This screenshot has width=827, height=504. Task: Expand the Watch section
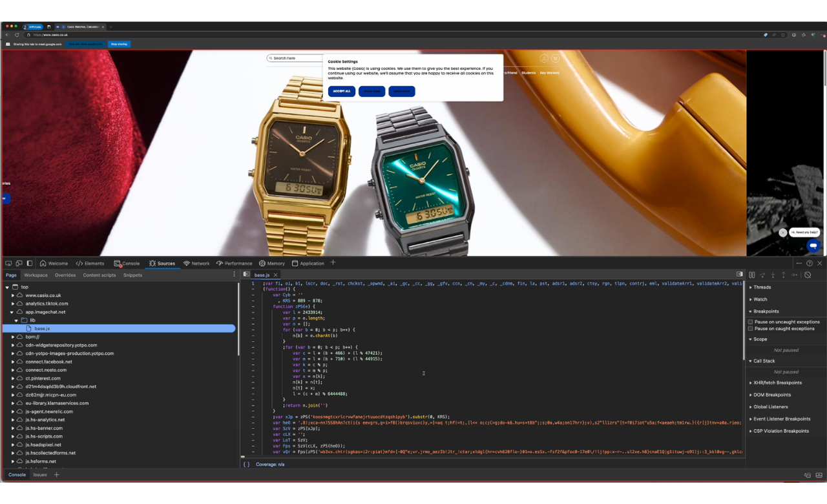(x=760, y=299)
